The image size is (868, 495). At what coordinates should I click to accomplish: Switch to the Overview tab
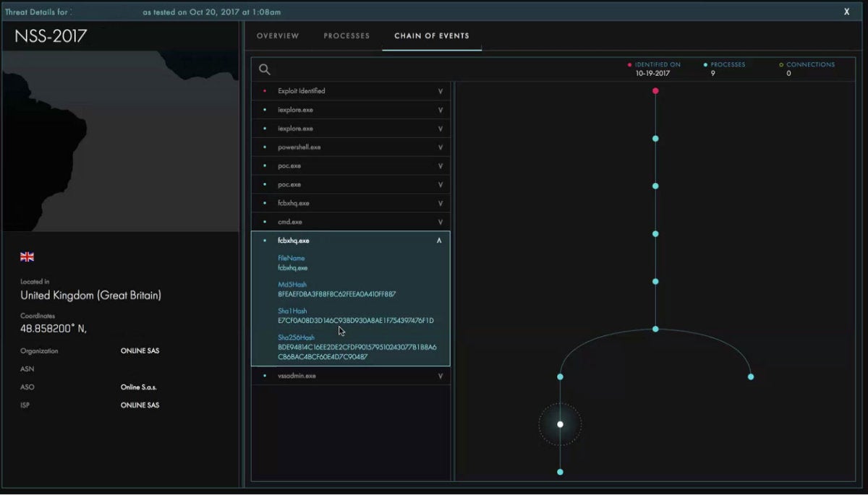click(278, 36)
